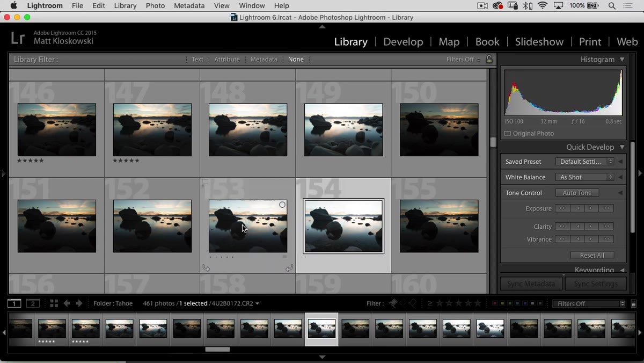Expand the Keywording panel
The width and height of the screenshot is (644, 363).
point(622,270)
